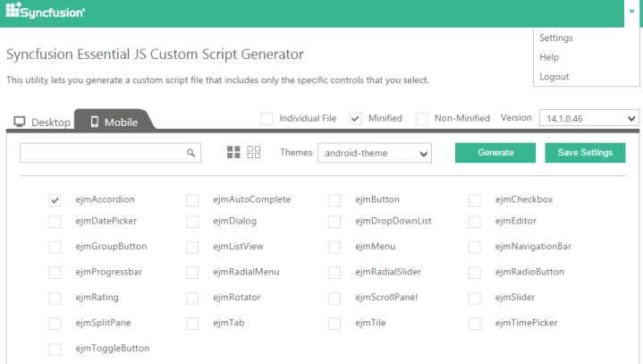This screenshot has height=364, width=643.
Task: Click the phone icon on Mobile tab
Action: (94, 122)
